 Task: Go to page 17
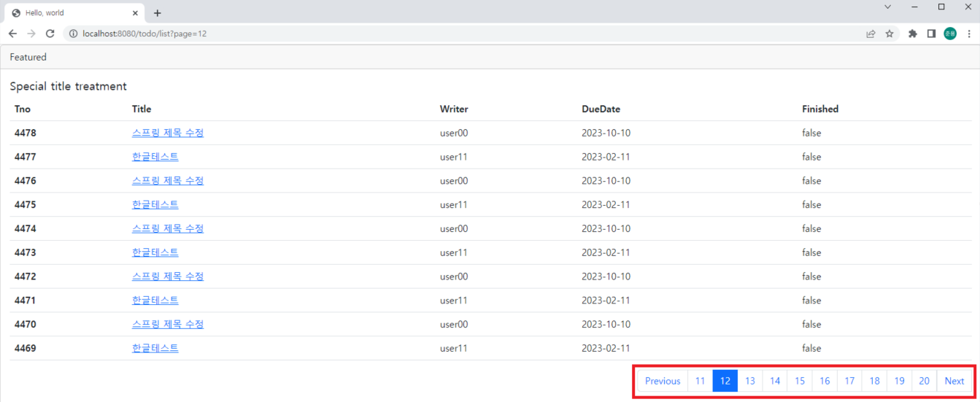pos(849,381)
